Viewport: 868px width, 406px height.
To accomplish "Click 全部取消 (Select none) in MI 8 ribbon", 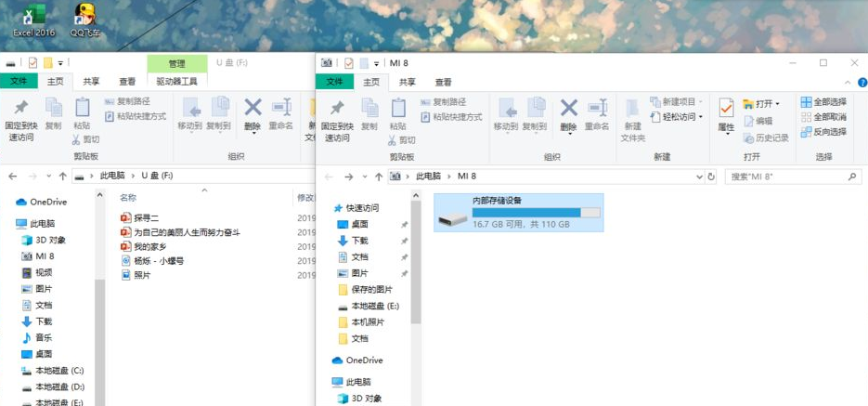I will coord(823,117).
